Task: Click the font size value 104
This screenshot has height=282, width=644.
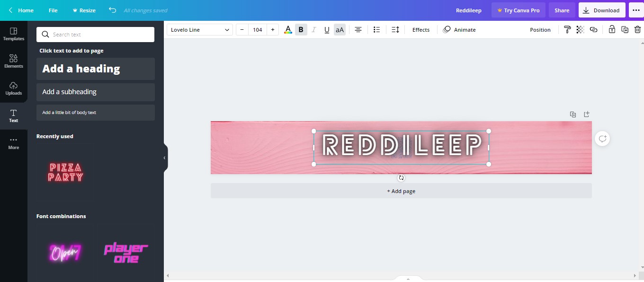Action: [x=257, y=30]
